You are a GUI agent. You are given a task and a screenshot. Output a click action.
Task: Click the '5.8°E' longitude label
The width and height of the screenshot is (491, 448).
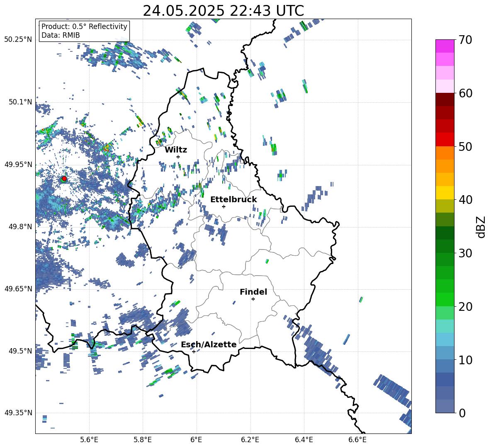(x=143, y=440)
